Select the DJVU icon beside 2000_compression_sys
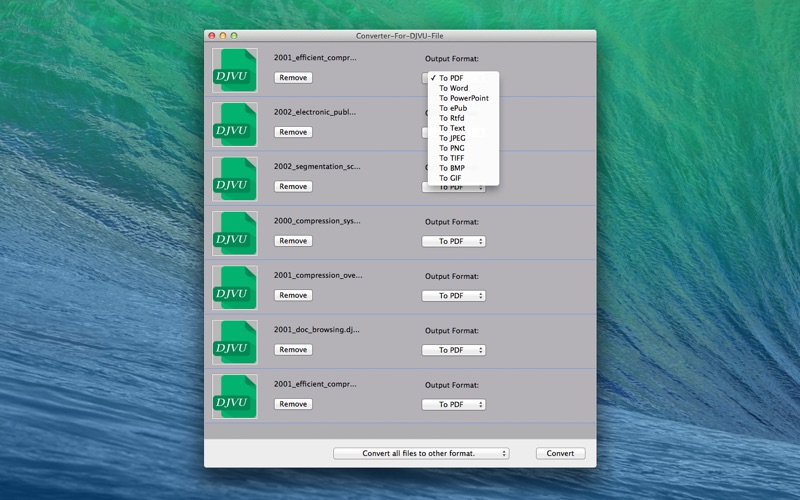The width and height of the screenshot is (800, 500). 235,234
